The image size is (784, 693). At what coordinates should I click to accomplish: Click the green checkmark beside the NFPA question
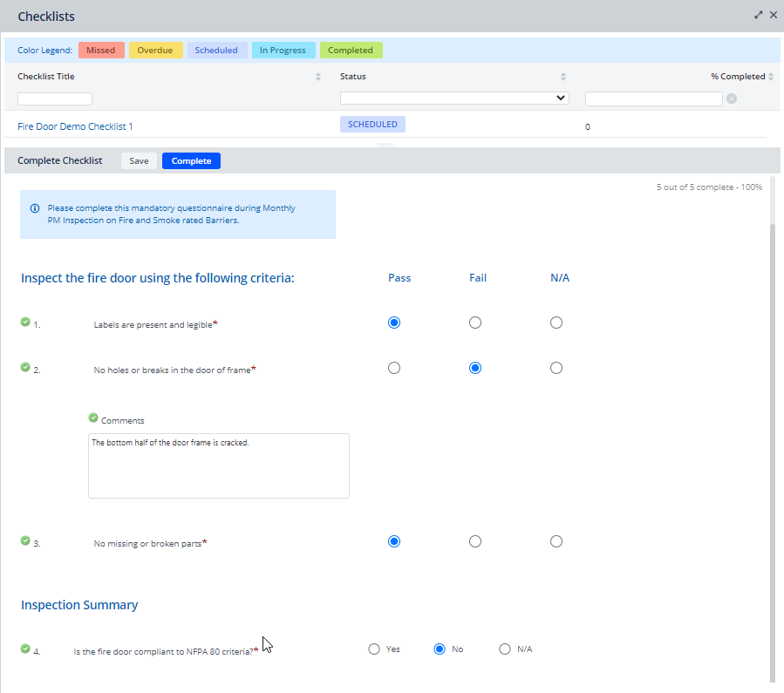click(25, 648)
